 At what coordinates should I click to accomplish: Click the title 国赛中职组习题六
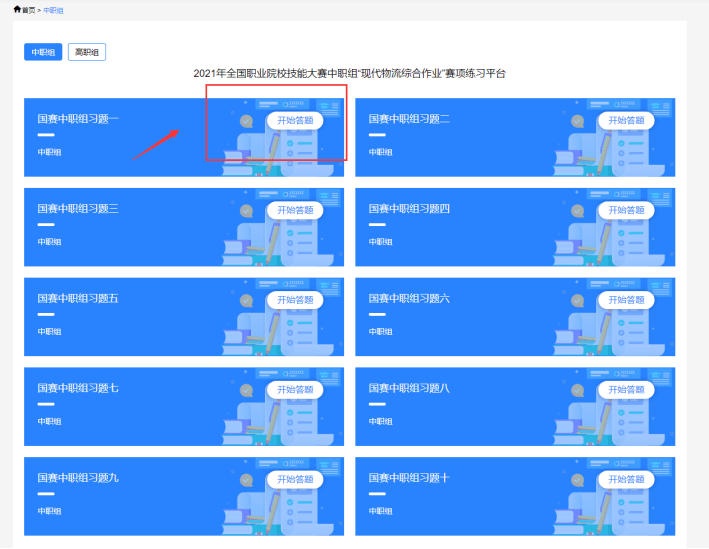click(x=409, y=298)
